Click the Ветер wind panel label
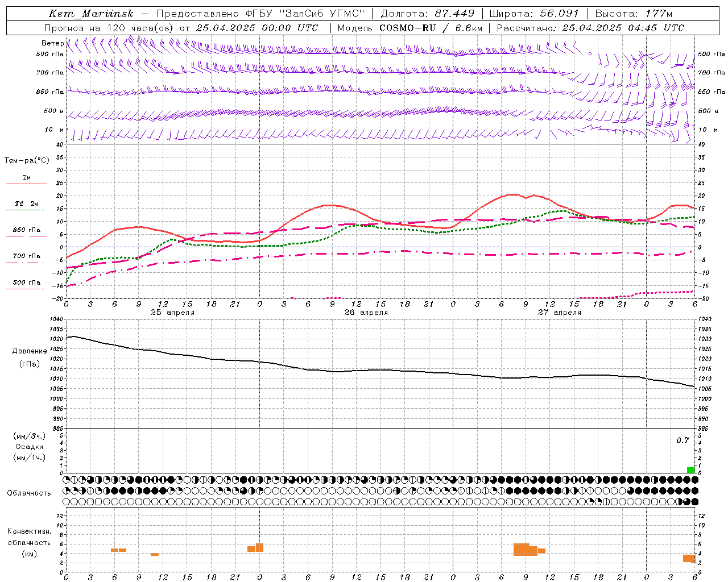Viewport: 728px width, 582px height. pos(52,43)
